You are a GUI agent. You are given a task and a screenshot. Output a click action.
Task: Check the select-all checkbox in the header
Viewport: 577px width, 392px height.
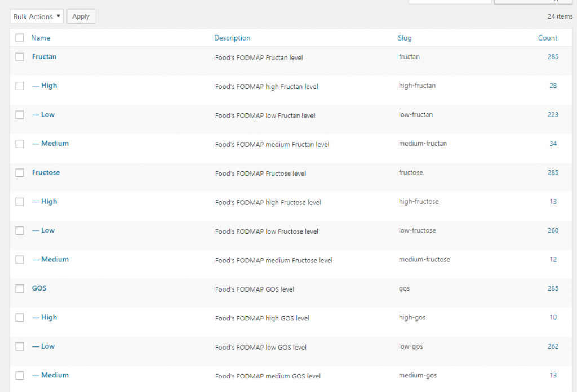pyautogui.click(x=19, y=37)
